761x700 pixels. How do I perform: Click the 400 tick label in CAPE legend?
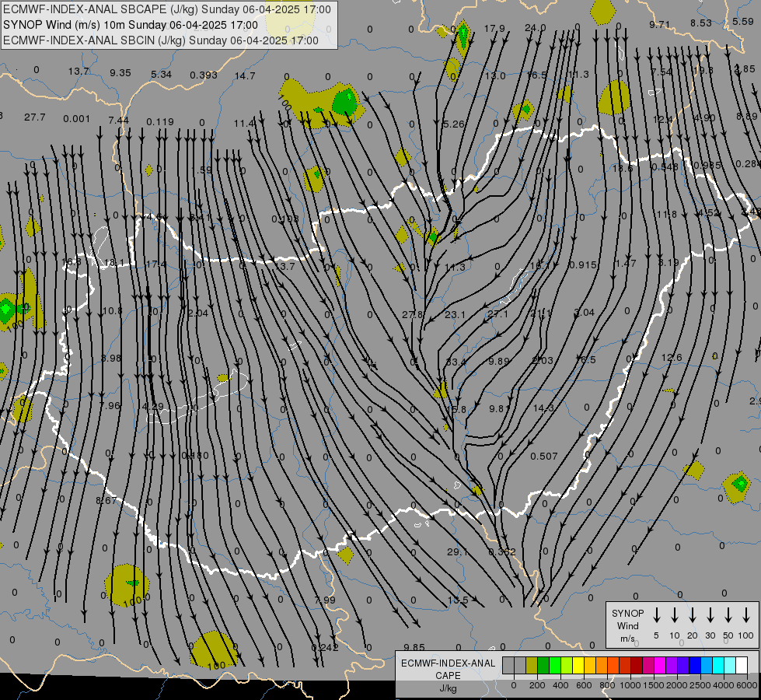pyautogui.click(x=560, y=685)
